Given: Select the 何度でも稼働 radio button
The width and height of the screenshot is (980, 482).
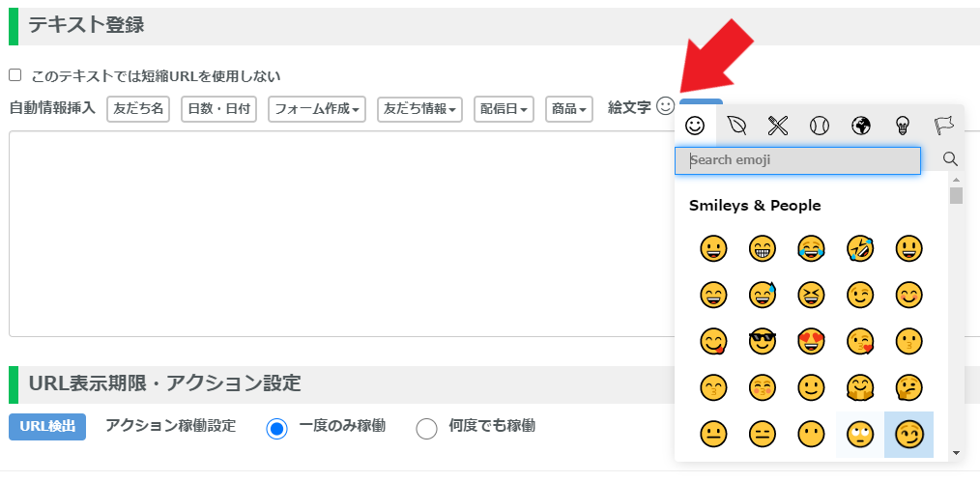Looking at the screenshot, I should [x=426, y=429].
